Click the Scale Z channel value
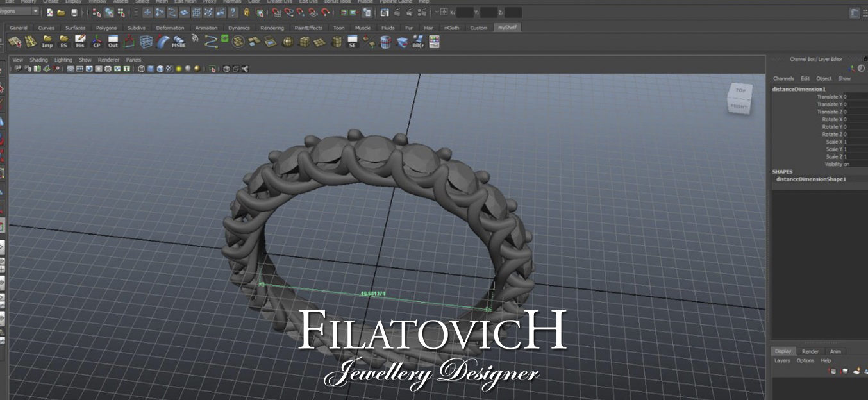868x400 pixels. coord(857,156)
